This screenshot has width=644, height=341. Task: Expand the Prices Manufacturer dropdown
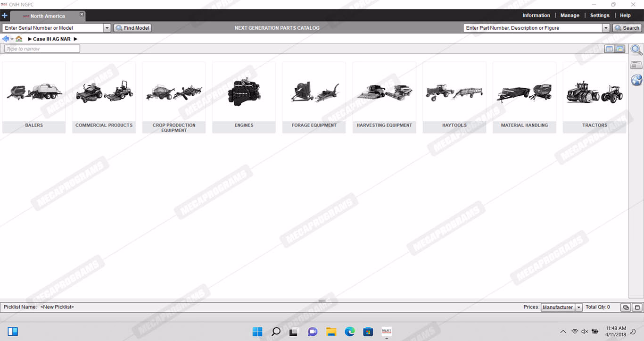pos(579,307)
